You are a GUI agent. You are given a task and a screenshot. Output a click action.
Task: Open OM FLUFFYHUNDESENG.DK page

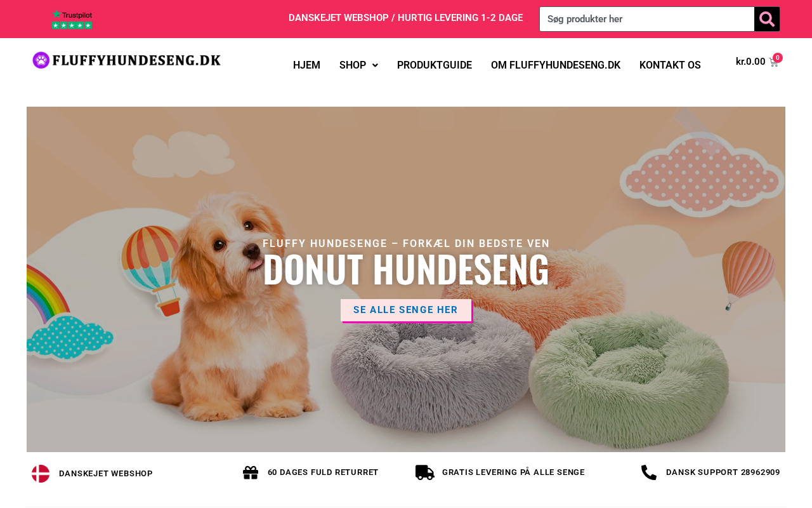(556, 65)
